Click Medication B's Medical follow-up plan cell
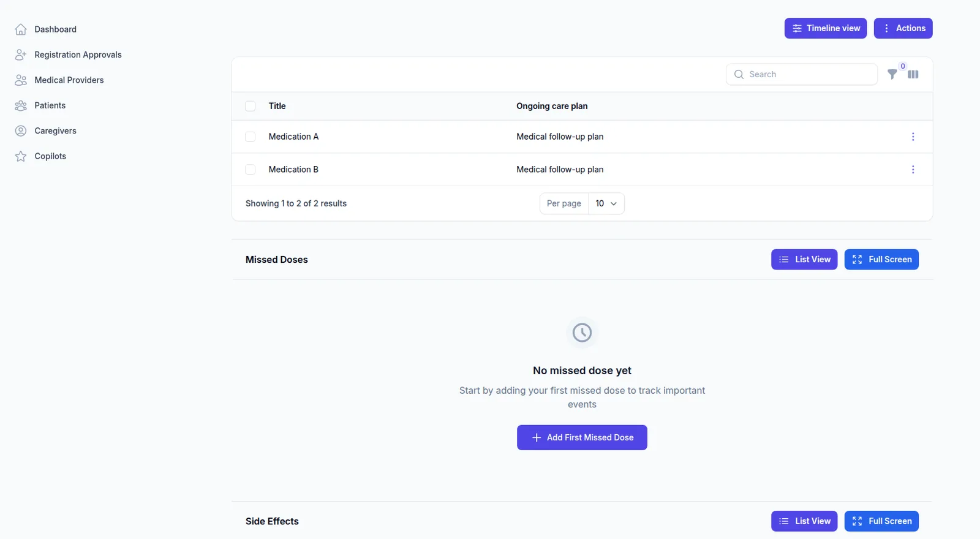This screenshot has width=980, height=539. 560,170
